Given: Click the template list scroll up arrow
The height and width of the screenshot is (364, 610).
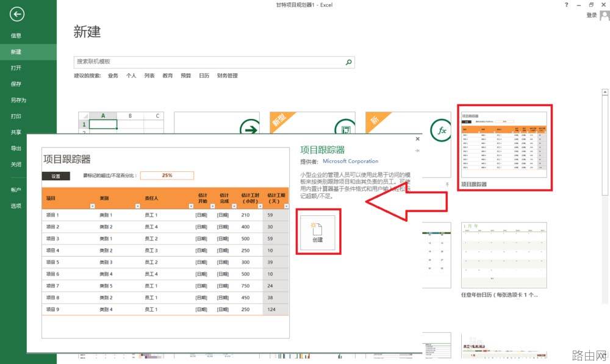Looking at the screenshot, I should pos(605,92).
